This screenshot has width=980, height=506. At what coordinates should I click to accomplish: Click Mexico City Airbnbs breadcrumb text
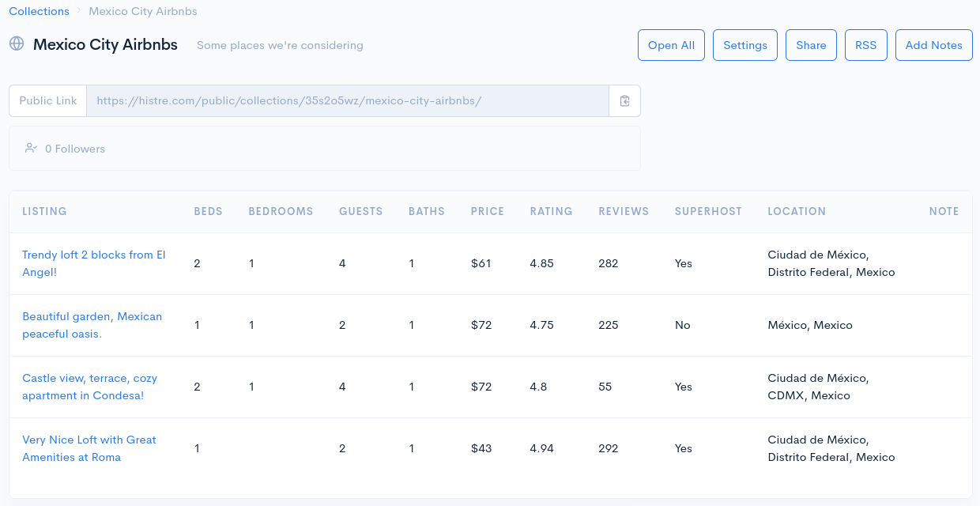(143, 11)
